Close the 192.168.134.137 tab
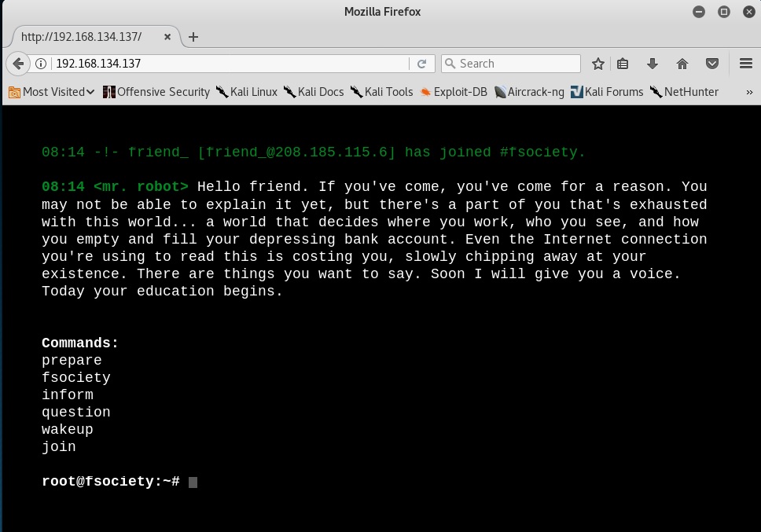 (x=167, y=37)
